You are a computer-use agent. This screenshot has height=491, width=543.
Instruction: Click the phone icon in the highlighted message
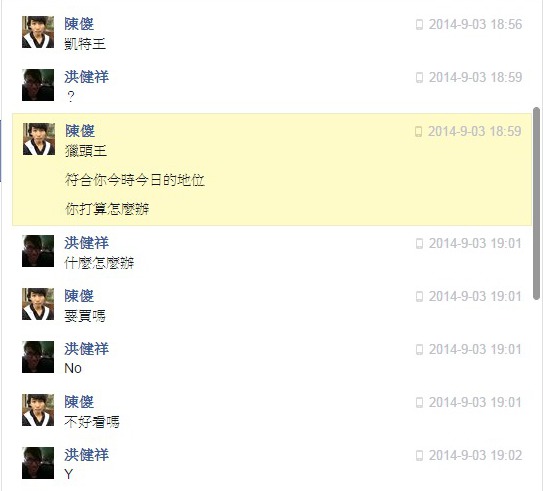418,132
